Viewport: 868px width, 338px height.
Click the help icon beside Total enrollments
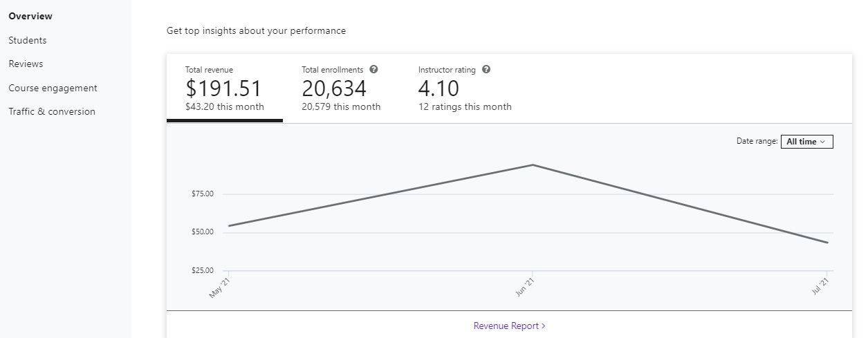(373, 70)
